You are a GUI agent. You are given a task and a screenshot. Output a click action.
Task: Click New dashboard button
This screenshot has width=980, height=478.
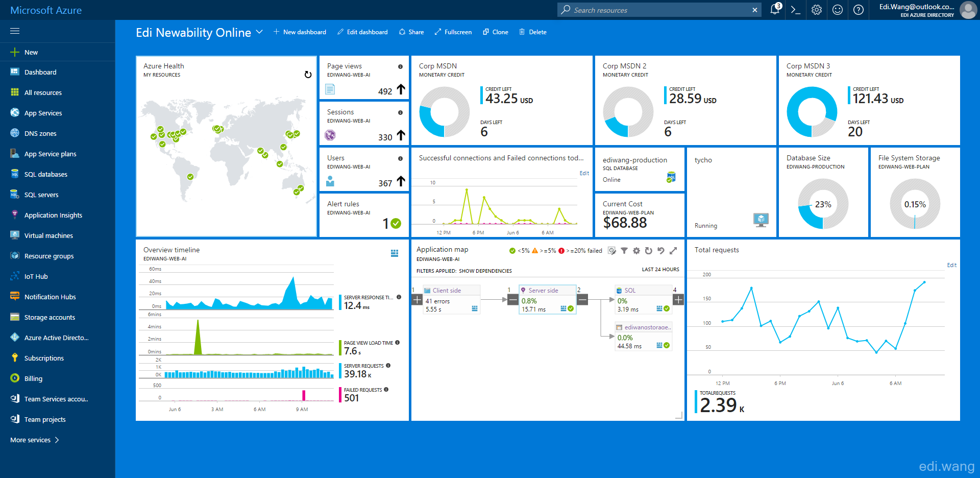coord(300,32)
